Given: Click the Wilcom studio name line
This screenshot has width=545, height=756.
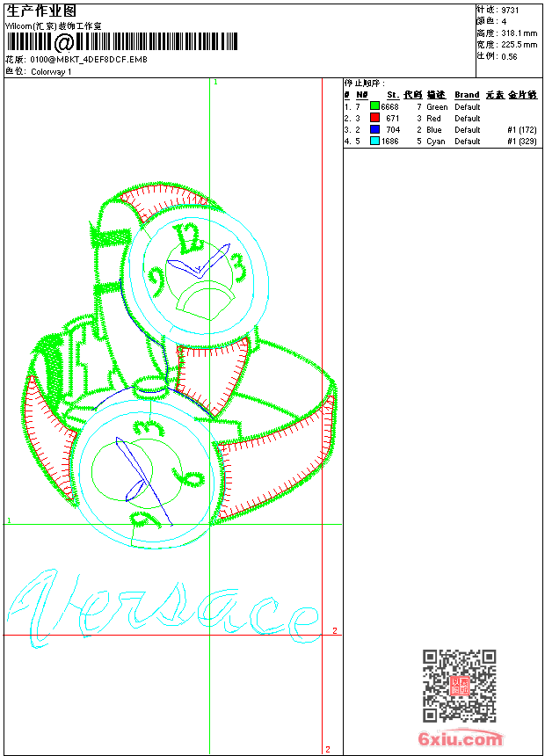Looking at the screenshot, I should (x=53, y=26).
